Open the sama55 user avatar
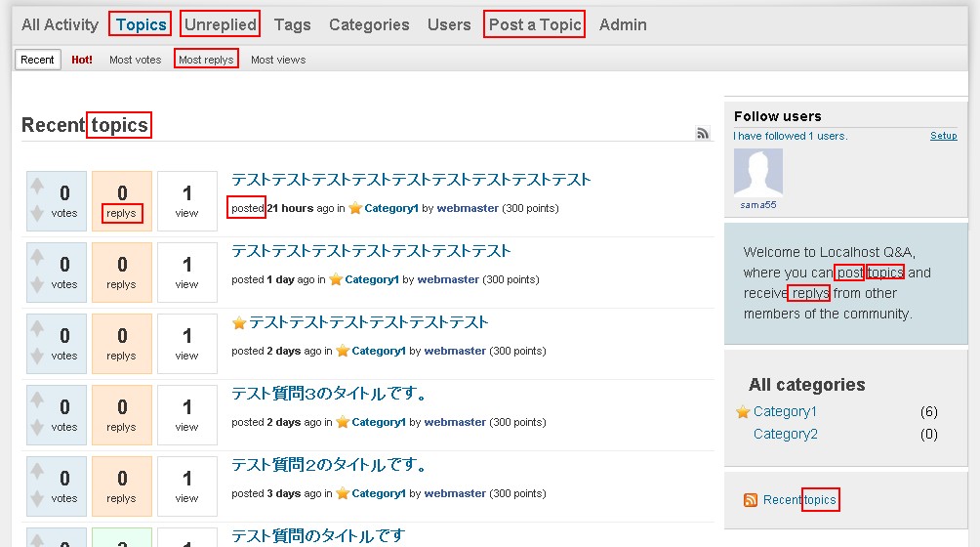The width and height of the screenshot is (980, 547). coord(758,173)
